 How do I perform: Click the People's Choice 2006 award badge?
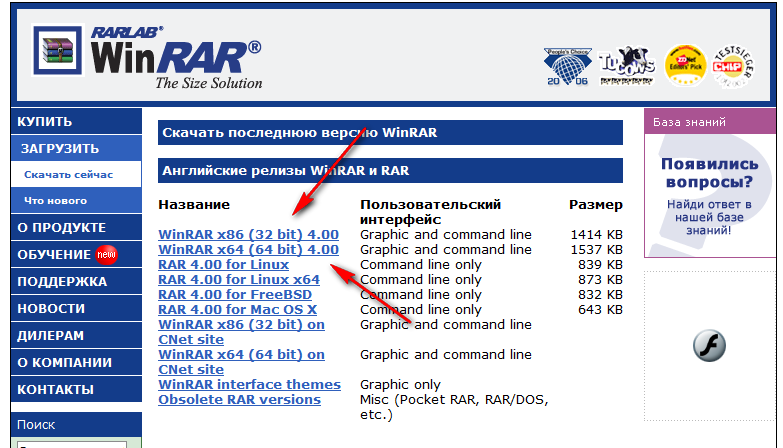tap(567, 66)
